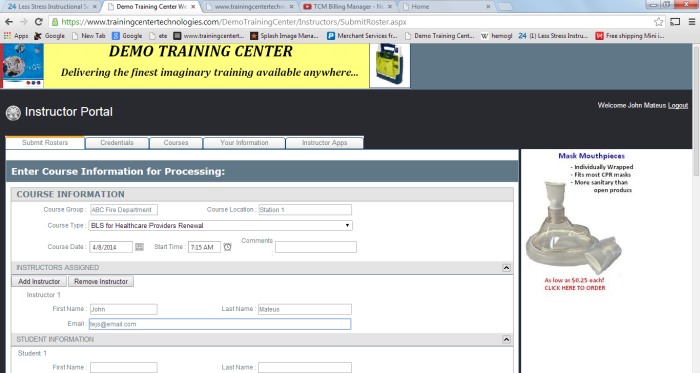Image resolution: width=700 pixels, height=373 pixels.
Task: Click the Remove Instructor button
Action: point(101,282)
